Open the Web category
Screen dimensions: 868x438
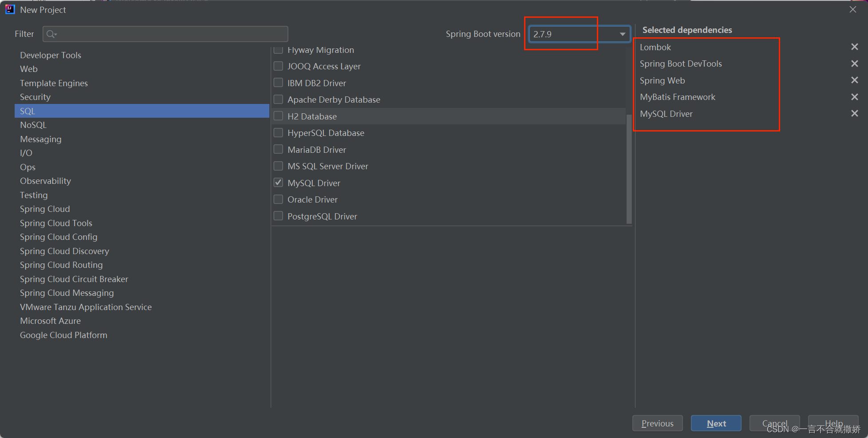142,69
